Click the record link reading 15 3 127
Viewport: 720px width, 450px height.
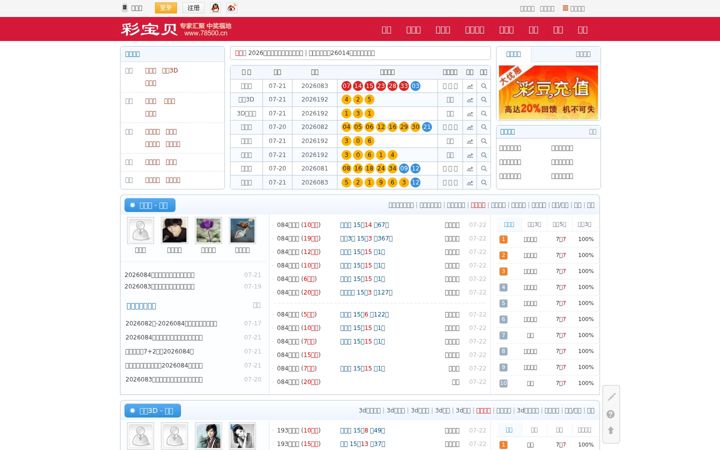(366, 292)
